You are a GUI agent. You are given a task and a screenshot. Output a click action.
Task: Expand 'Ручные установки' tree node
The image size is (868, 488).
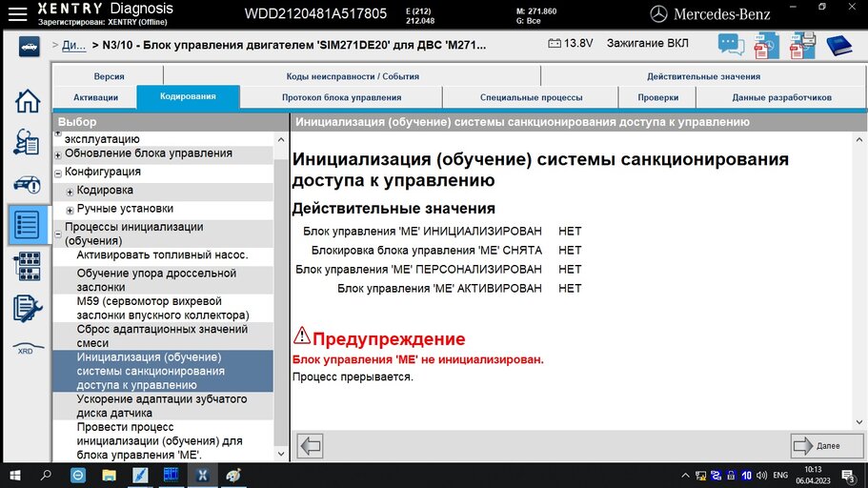click(x=70, y=211)
